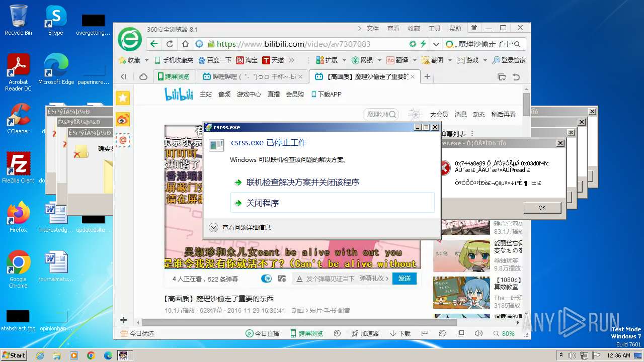The image size is (644, 362).
Task: Open 淘宝 bookmark
Action: pos(247,60)
